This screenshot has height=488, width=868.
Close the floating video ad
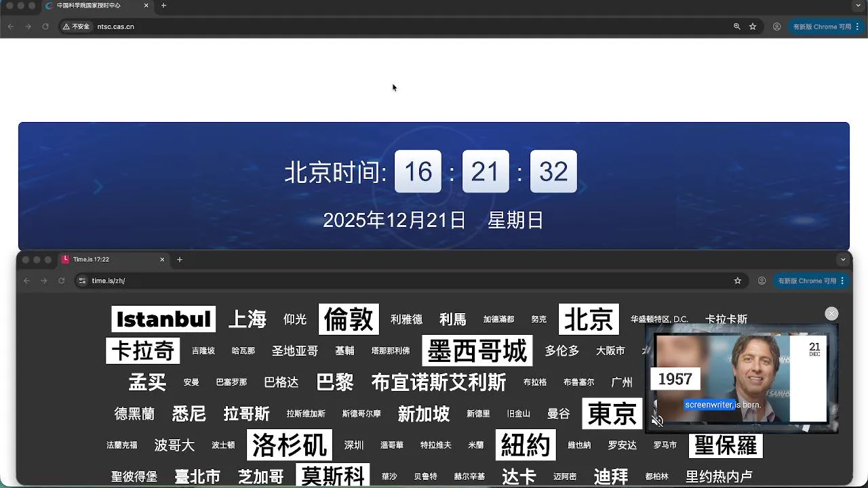(x=831, y=314)
